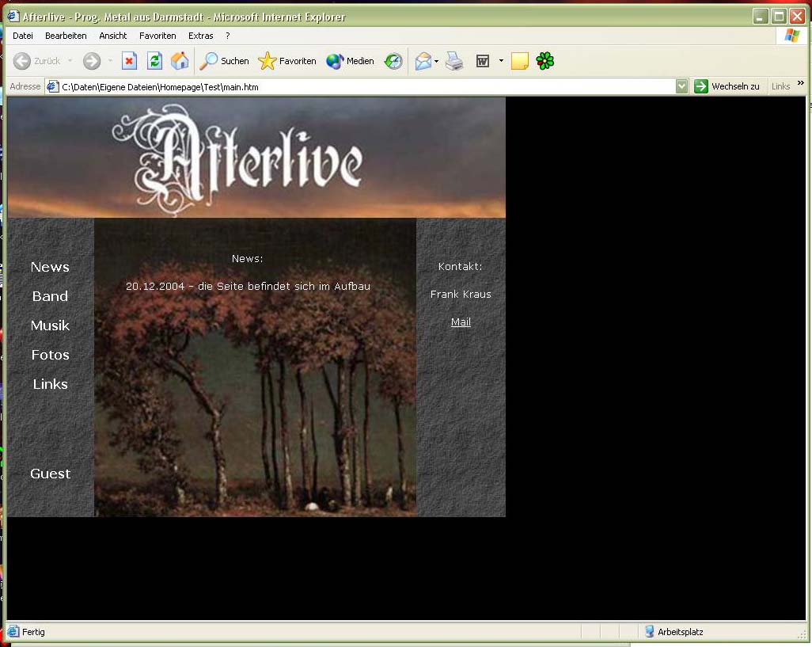Open the Suchen search panel
This screenshot has height=647, width=812.
point(225,61)
